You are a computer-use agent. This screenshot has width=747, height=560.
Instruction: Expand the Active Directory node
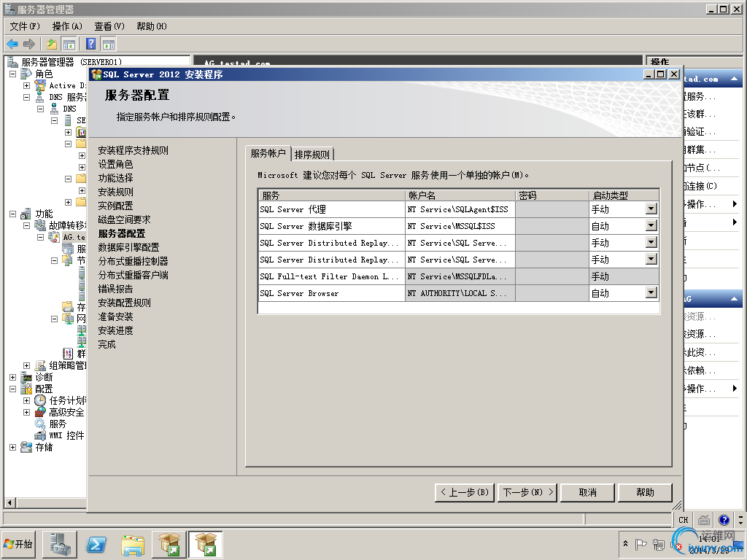point(27,86)
